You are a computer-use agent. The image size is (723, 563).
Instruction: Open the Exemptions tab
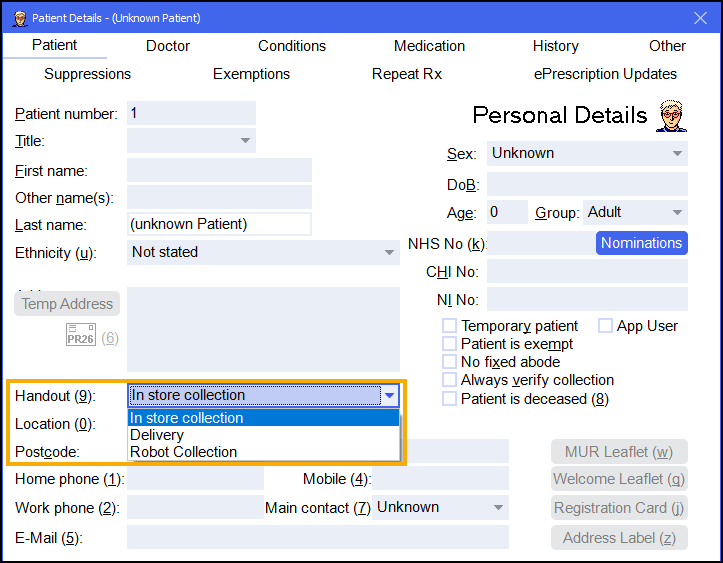click(251, 74)
